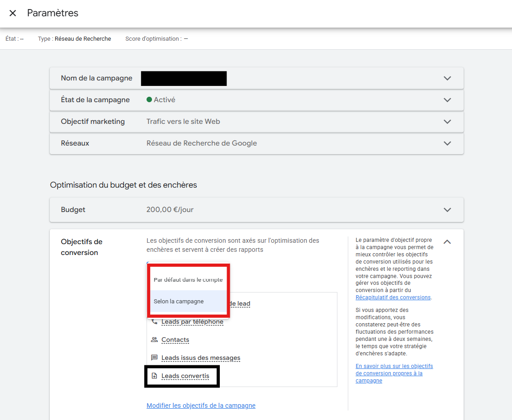Expand the Nom de la campagne section
The height and width of the screenshot is (420, 512).
coord(447,78)
